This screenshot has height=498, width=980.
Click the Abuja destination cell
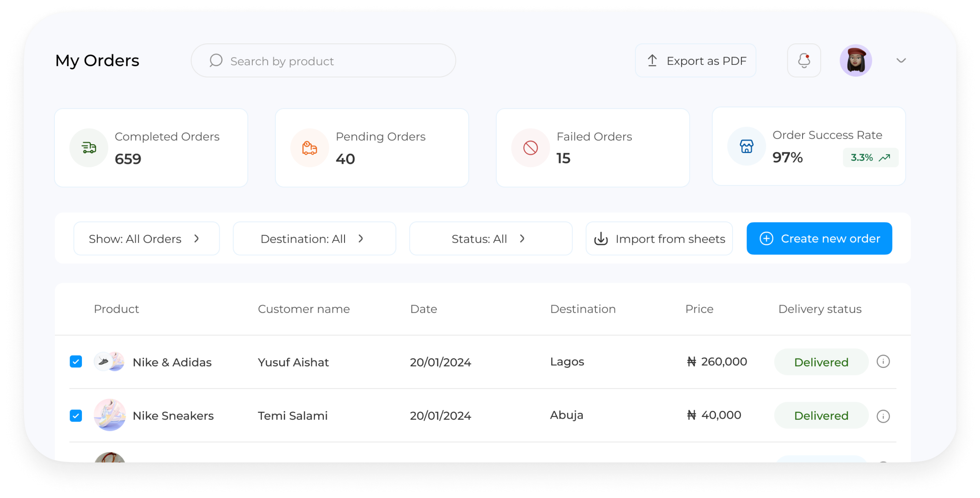click(x=567, y=415)
